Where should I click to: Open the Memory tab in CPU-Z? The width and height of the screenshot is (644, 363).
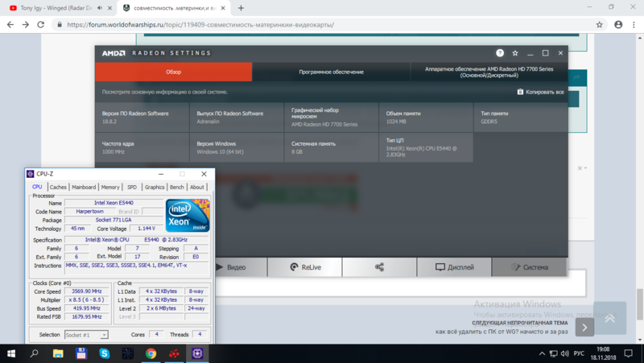[110, 188]
